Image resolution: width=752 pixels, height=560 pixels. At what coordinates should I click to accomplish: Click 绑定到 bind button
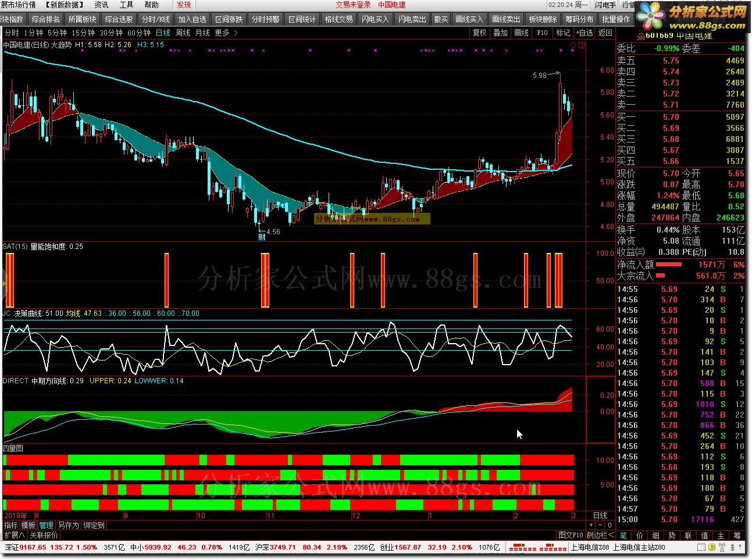coord(94,525)
